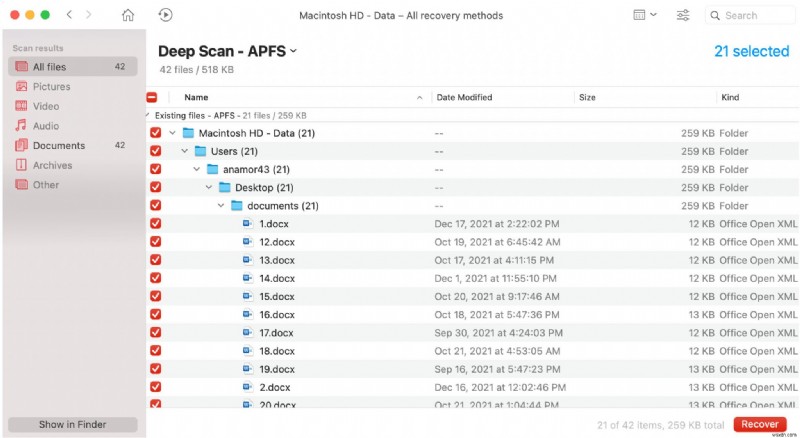Click the Search field
Image resolution: width=800 pixels, height=438 pixels.
pos(755,16)
